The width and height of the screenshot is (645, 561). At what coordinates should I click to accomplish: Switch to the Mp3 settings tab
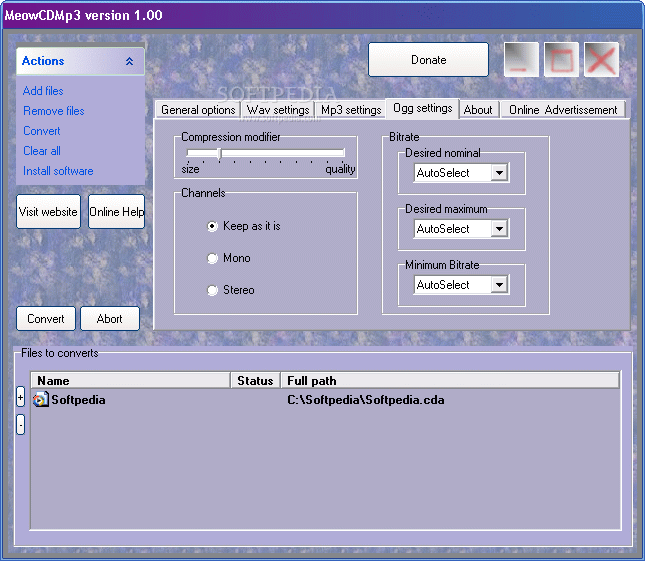tap(351, 110)
